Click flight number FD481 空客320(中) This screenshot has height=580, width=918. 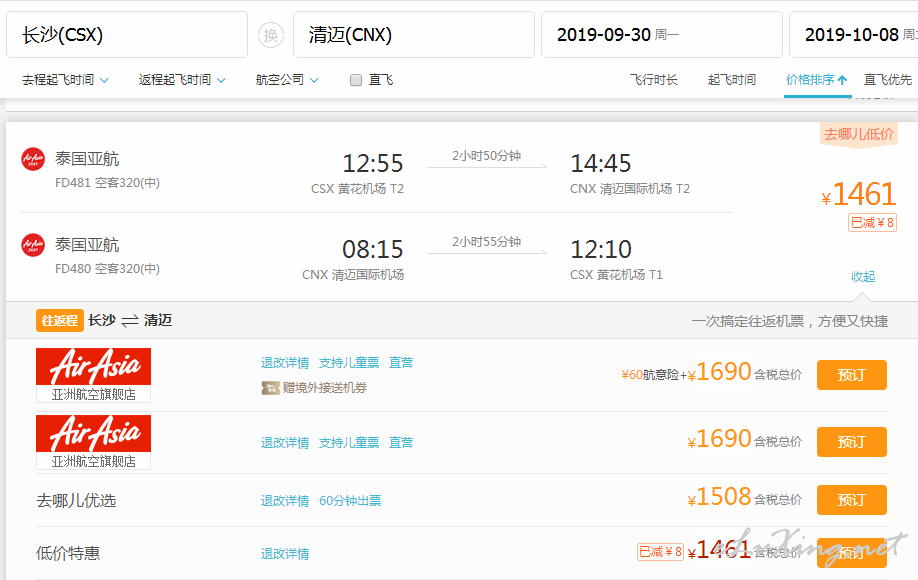[x=107, y=183]
